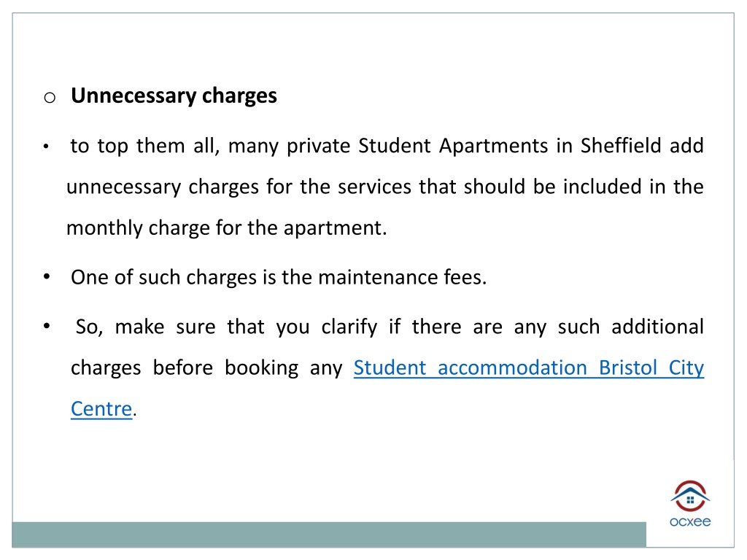Click the phrase 'monthly charge for the apartment'

(226, 228)
